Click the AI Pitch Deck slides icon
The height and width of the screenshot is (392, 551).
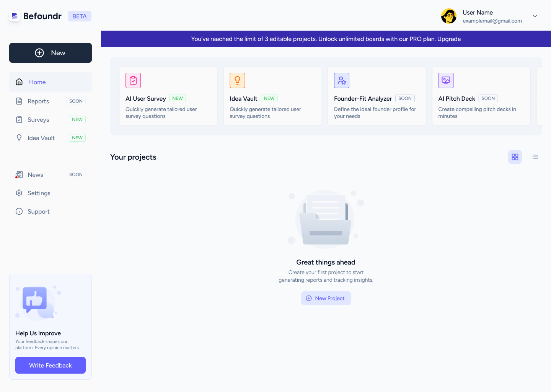445,80
